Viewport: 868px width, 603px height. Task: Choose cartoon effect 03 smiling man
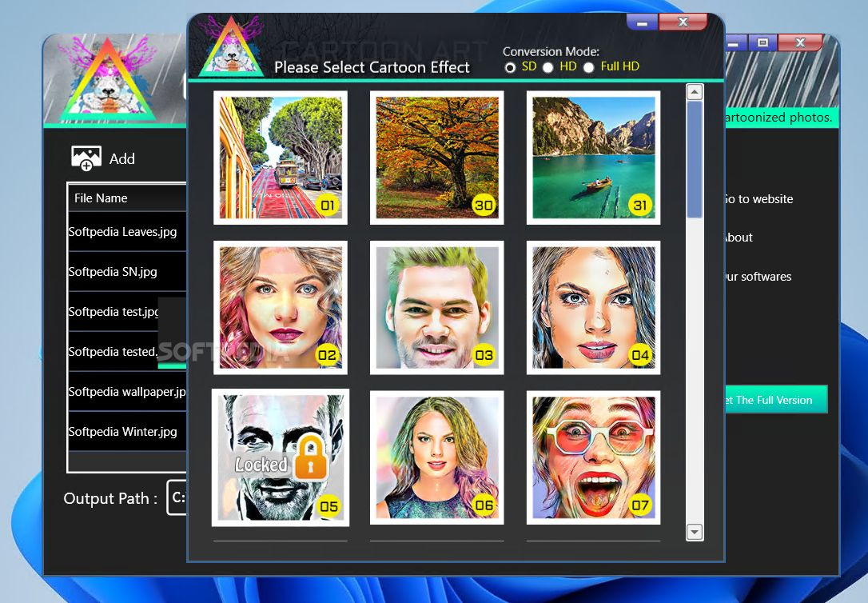(x=436, y=307)
